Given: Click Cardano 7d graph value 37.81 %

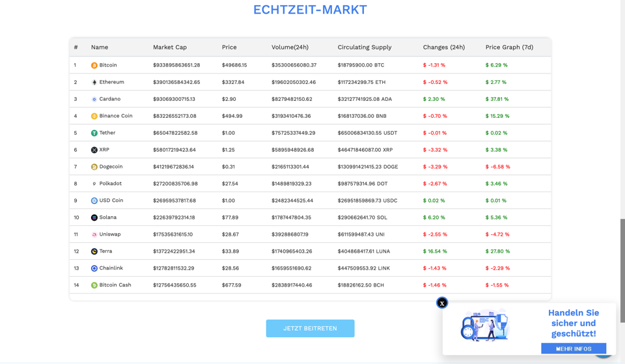Looking at the screenshot, I should pos(497,99).
